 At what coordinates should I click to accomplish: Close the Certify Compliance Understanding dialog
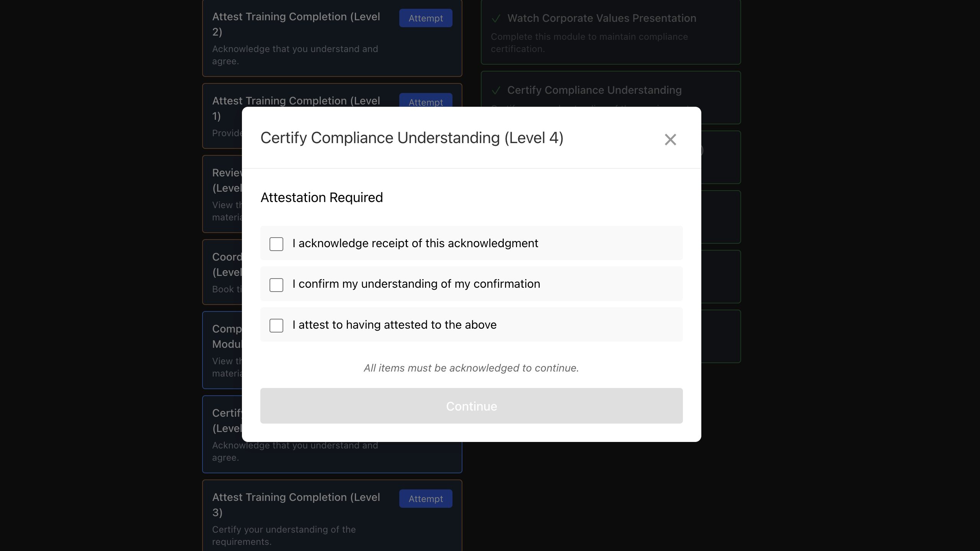(671, 139)
